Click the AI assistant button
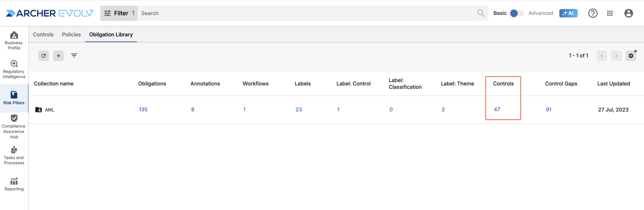Viewport: 644px width, 210px height. click(568, 13)
